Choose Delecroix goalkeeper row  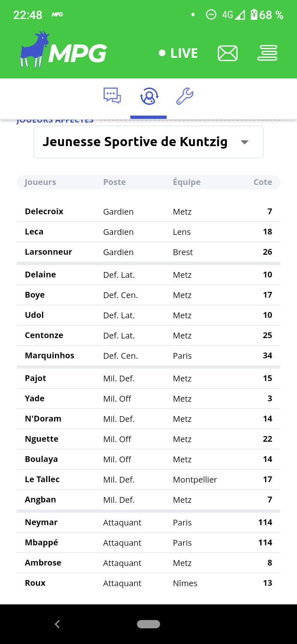pos(148,211)
